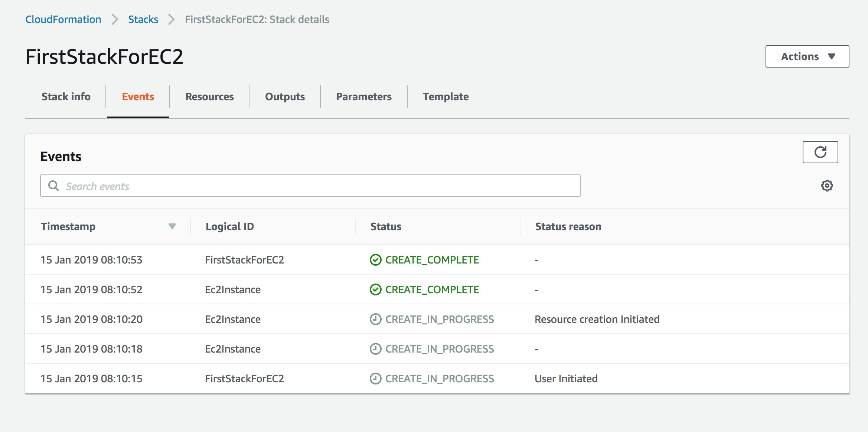This screenshot has width=868, height=432.
Task: Click the Logical ID column header
Action: pyautogui.click(x=230, y=226)
